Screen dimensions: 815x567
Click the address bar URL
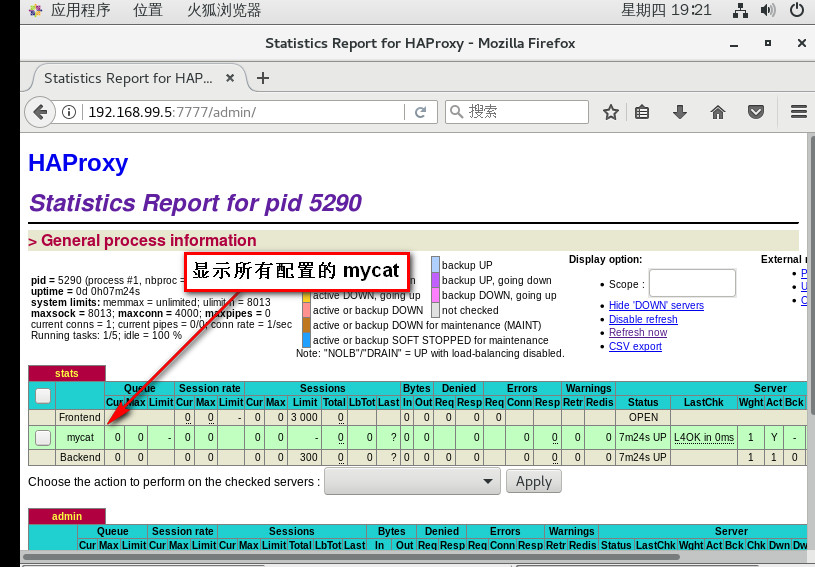tap(172, 112)
